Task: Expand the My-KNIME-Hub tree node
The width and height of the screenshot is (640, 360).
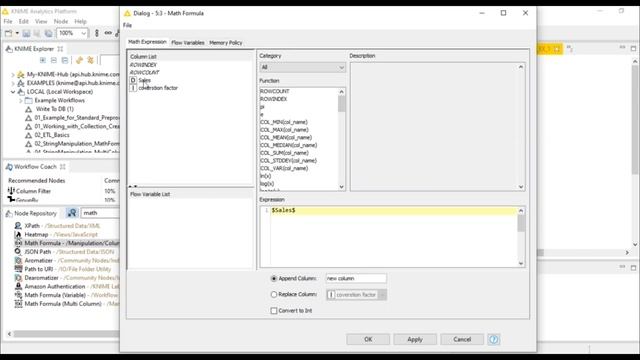Action: (13, 75)
